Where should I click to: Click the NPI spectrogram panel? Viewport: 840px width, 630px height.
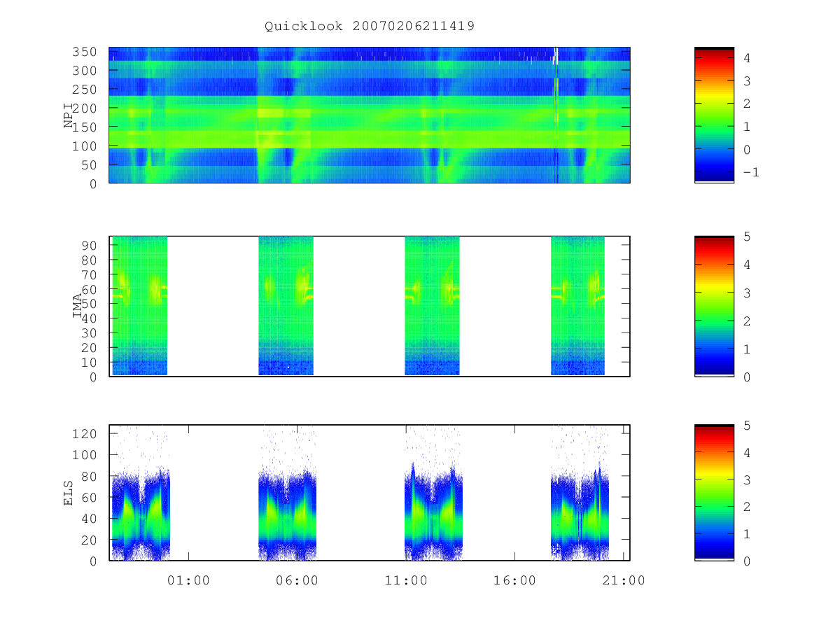(x=370, y=115)
